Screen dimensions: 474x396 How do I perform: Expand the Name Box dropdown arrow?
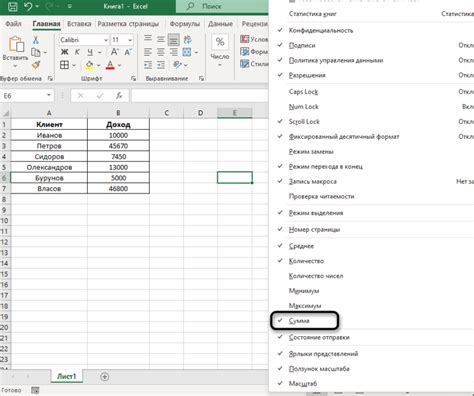click(49, 95)
